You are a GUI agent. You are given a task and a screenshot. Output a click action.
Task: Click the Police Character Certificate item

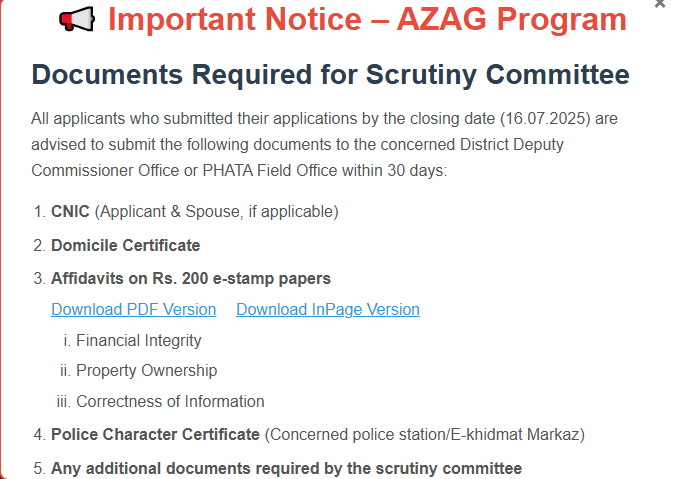(x=155, y=434)
